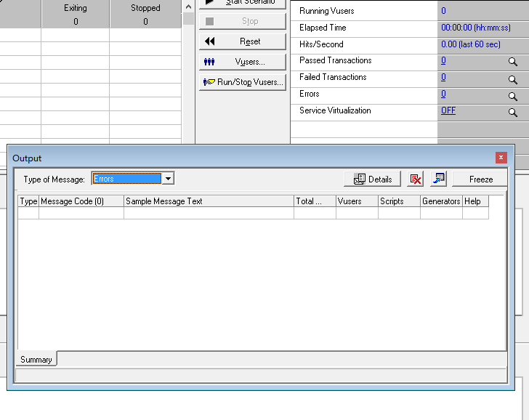Click the Elapsed Time value 00:00:00
This screenshot has width=529, height=420.
pos(476,28)
